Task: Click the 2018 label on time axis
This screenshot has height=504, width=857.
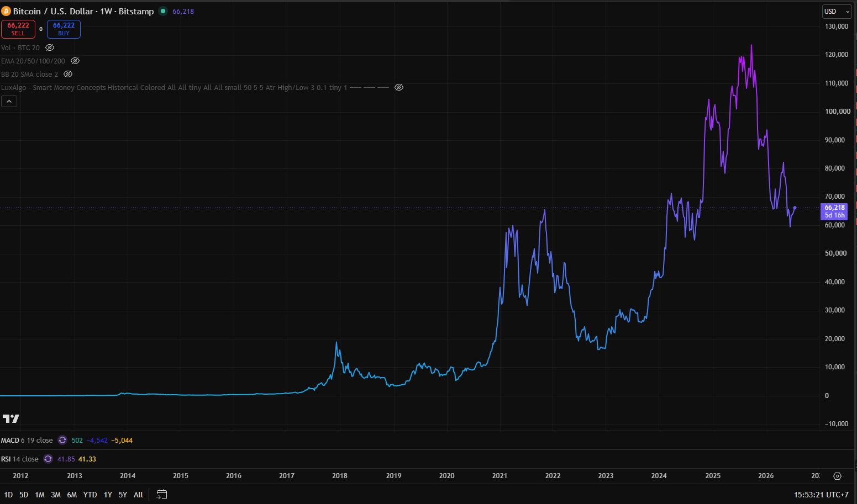Action: (340, 475)
